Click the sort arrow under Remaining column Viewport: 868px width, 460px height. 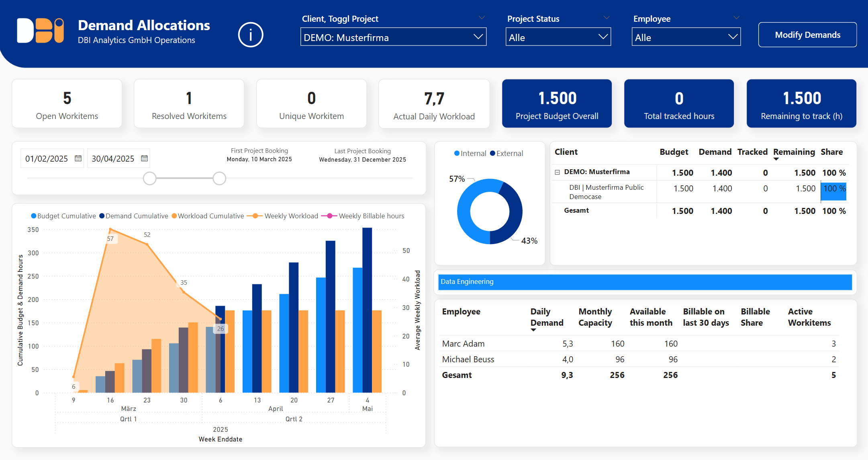click(x=776, y=159)
